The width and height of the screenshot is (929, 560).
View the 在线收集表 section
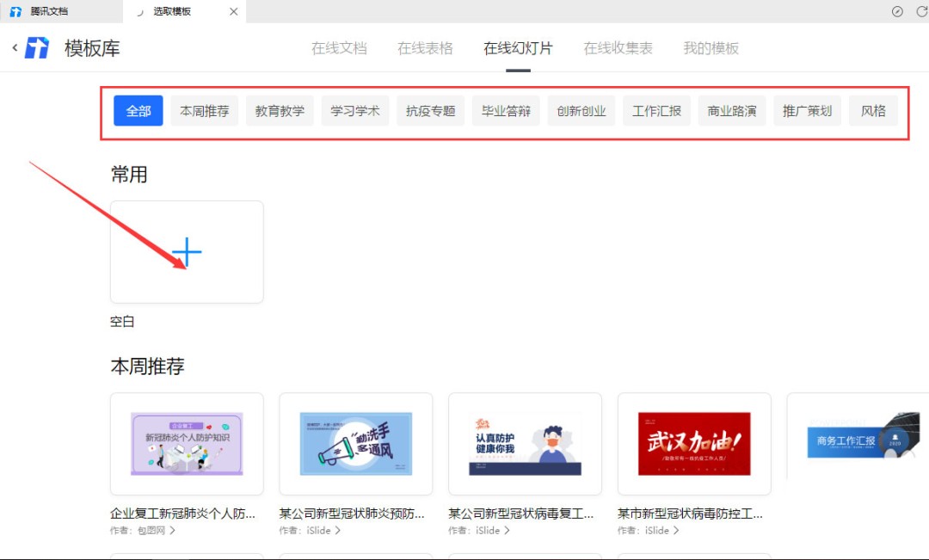coord(618,49)
